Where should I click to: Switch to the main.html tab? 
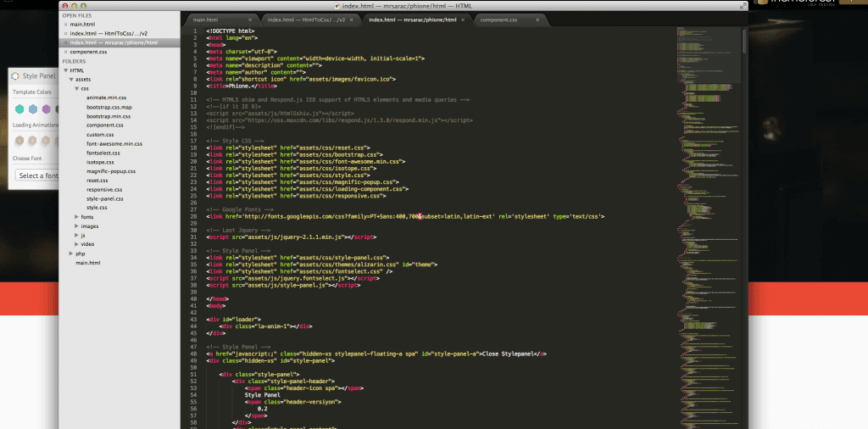click(221, 20)
